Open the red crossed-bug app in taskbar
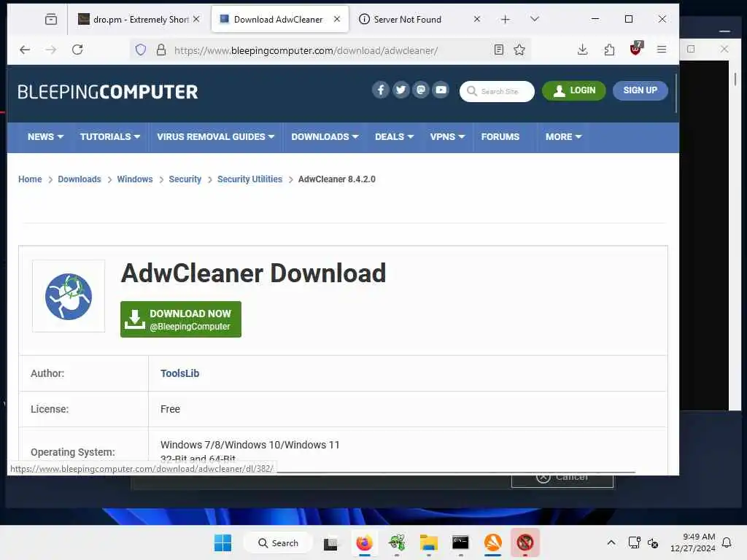Image resolution: width=747 pixels, height=560 pixels. (525, 542)
